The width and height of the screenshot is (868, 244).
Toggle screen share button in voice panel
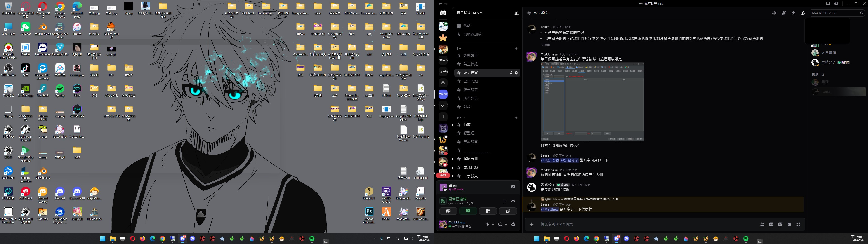(x=468, y=211)
